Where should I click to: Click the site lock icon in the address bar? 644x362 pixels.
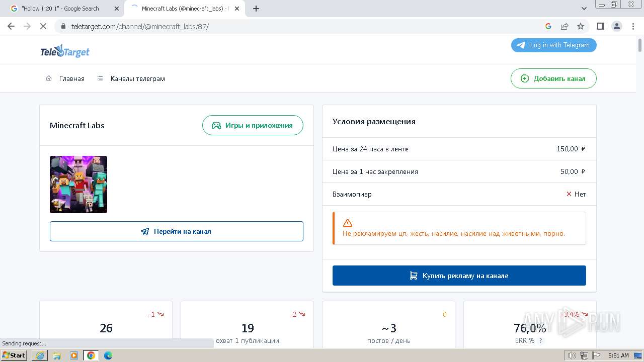tap(63, 26)
